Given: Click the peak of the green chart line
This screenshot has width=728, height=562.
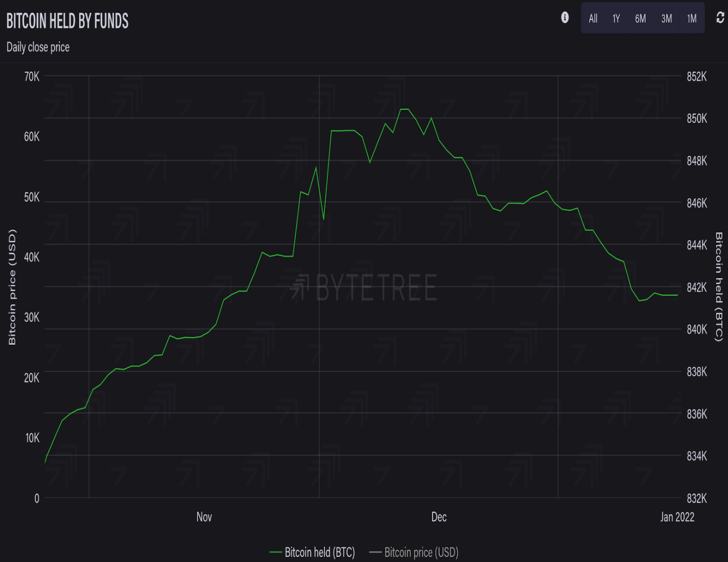Looking at the screenshot, I should pyautogui.click(x=405, y=108).
